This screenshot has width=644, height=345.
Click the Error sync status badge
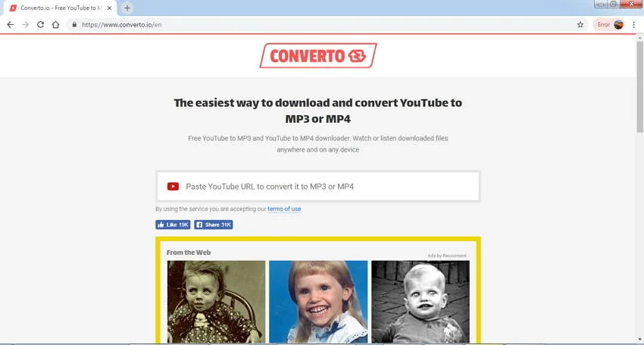(x=603, y=25)
